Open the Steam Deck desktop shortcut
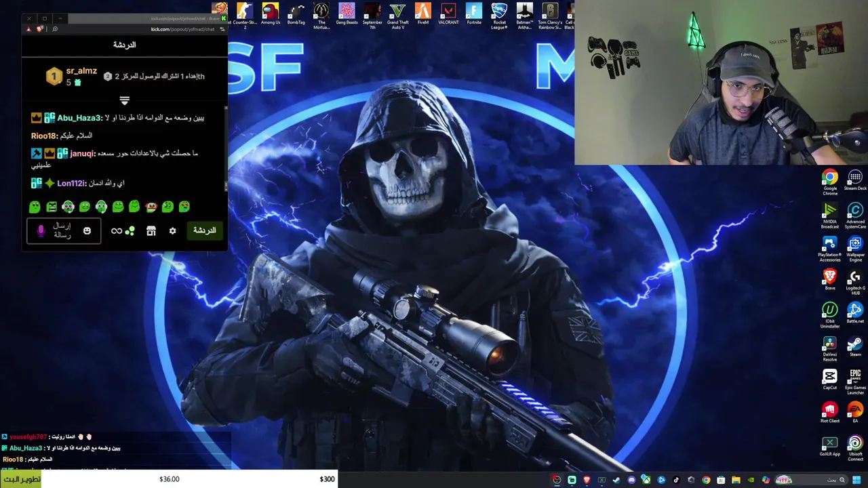The width and height of the screenshot is (868, 488). [855, 180]
